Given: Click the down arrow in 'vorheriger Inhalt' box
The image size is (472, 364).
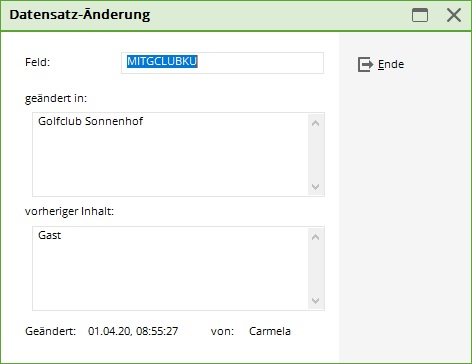Looking at the screenshot, I should pos(315,301).
